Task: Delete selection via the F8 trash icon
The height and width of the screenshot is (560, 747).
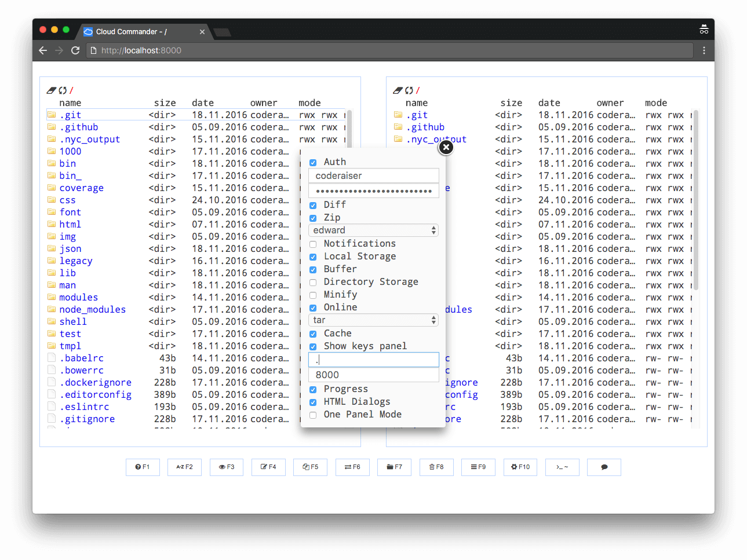Action: (436, 467)
